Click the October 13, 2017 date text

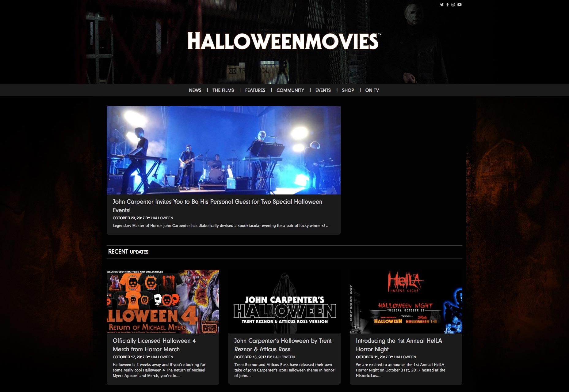tap(250, 357)
